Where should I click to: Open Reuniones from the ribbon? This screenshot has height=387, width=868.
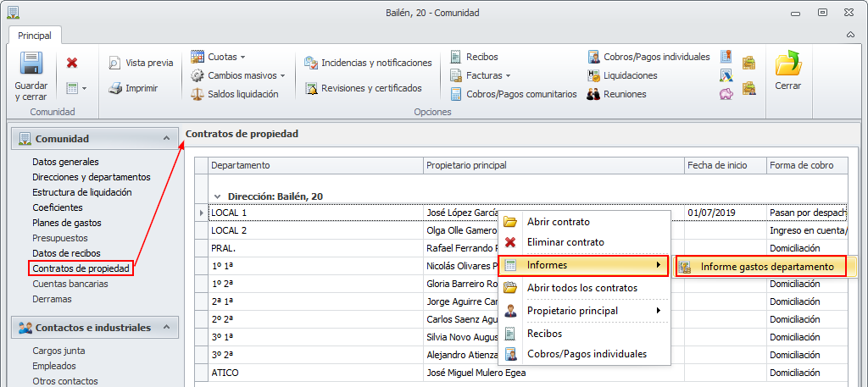[594, 94]
